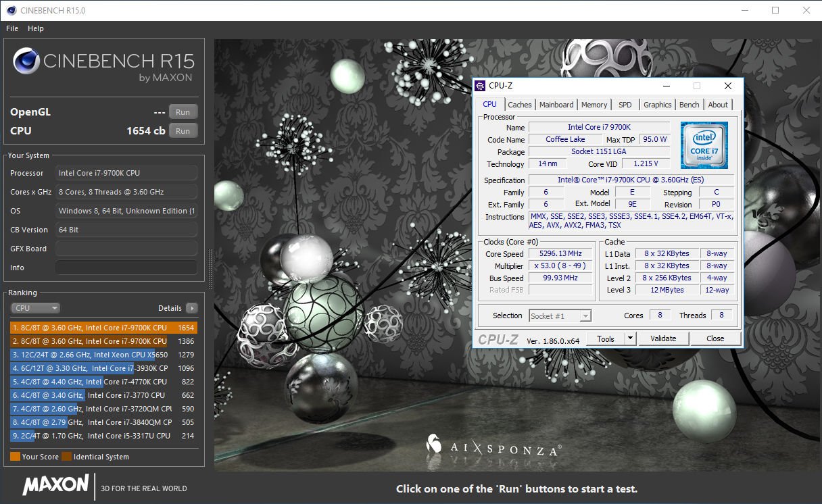Viewport: 822px width, 504px height.
Task: Click the Processor field in Your System
Action: 126,173
